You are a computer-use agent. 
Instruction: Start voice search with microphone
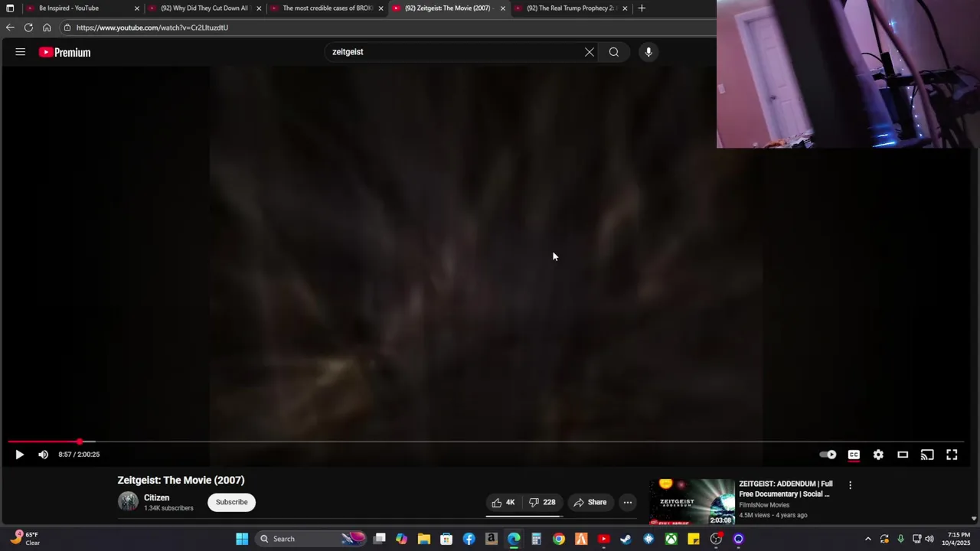pyautogui.click(x=648, y=52)
